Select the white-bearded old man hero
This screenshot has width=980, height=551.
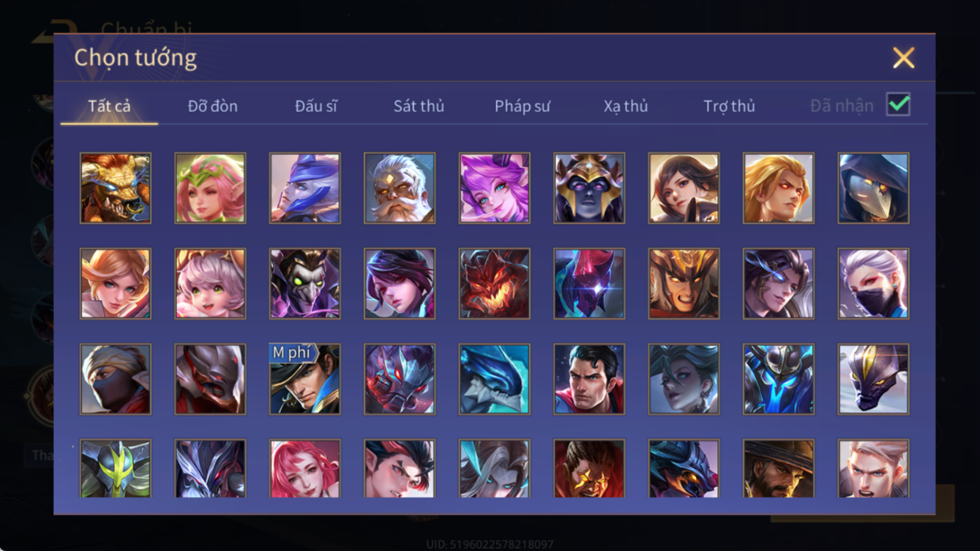[x=400, y=188]
